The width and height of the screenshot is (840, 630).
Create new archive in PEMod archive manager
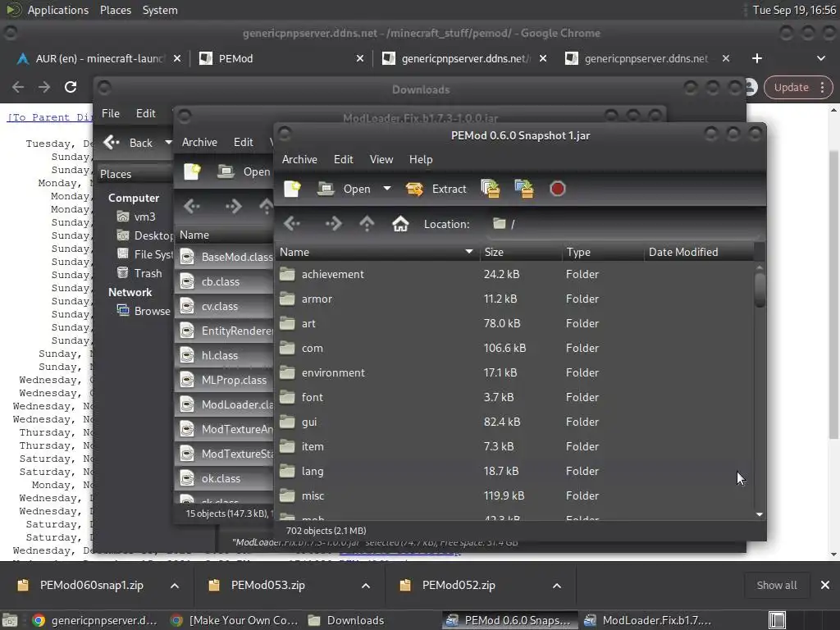tap(293, 189)
